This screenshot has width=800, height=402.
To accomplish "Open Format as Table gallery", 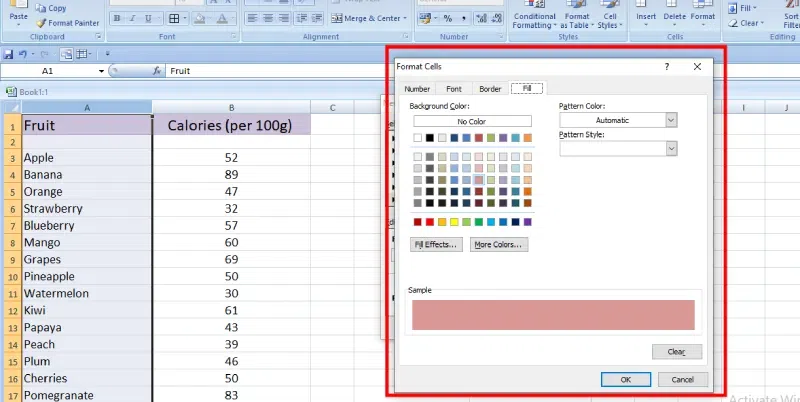I will [577, 15].
